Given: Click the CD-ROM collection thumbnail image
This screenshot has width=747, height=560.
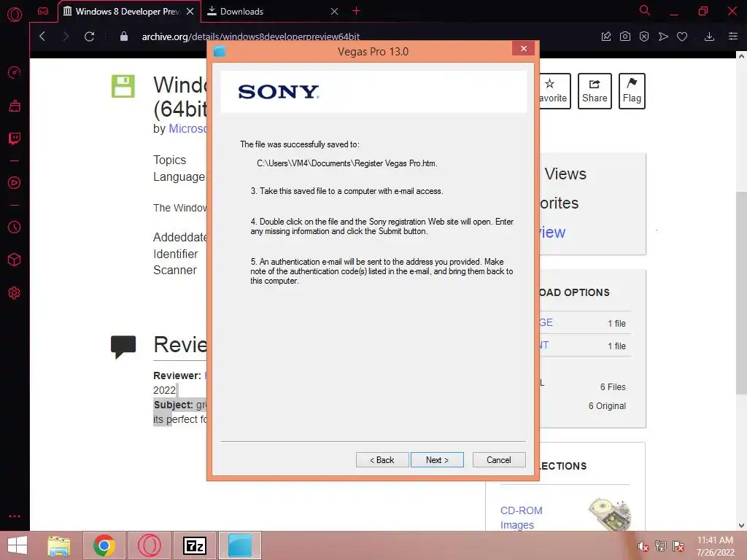Looking at the screenshot, I should pyautogui.click(x=610, y=514).
